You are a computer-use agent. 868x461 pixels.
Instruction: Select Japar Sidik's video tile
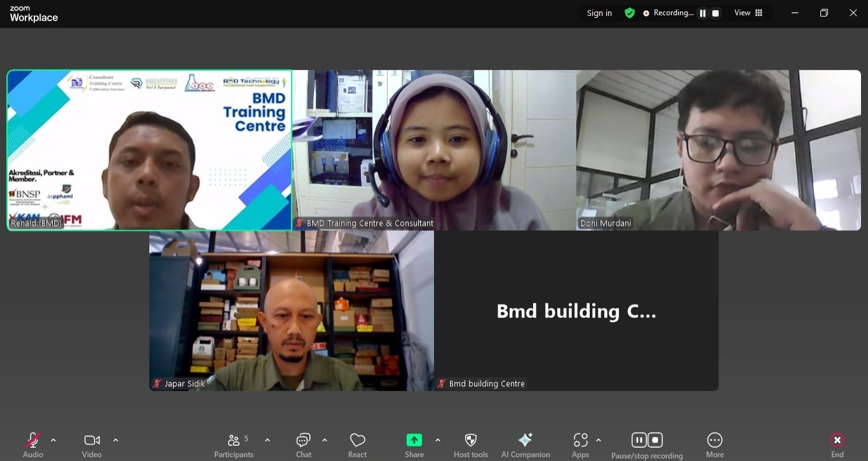point(292,310)
